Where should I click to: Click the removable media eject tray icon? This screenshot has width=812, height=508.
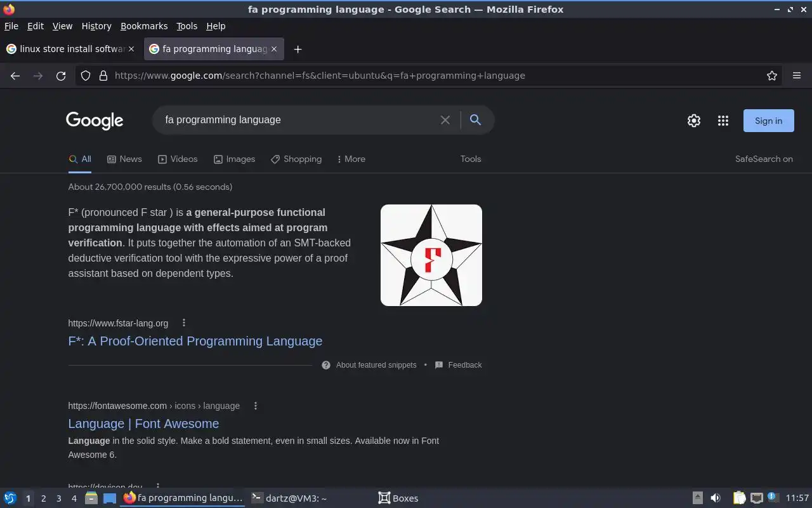click(x=697, y=498)
